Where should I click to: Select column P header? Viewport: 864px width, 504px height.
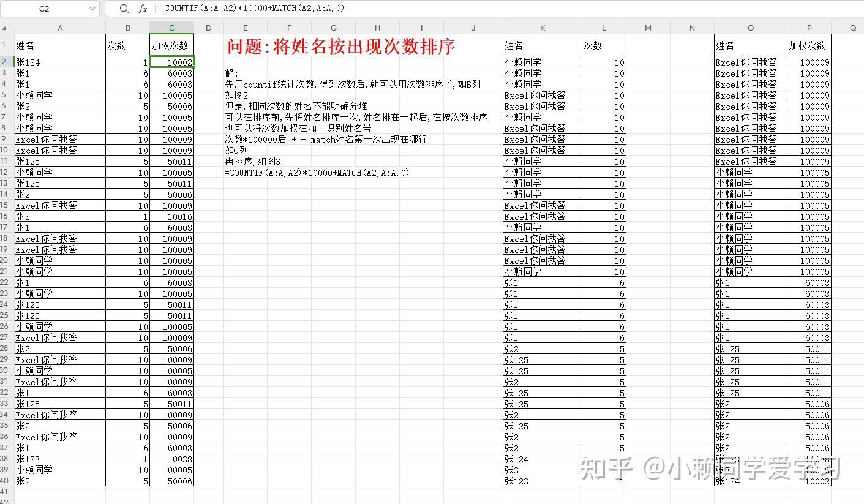tap(809, 28)
